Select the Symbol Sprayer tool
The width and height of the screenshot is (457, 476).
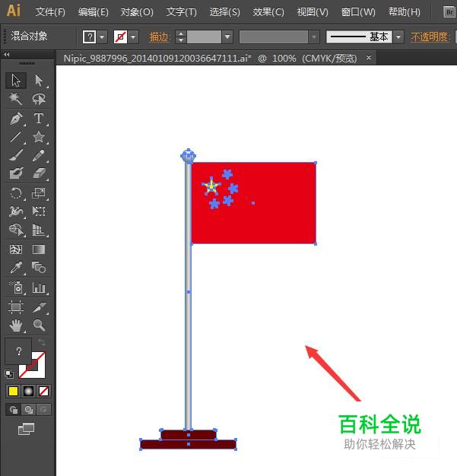tap(16, 287)
